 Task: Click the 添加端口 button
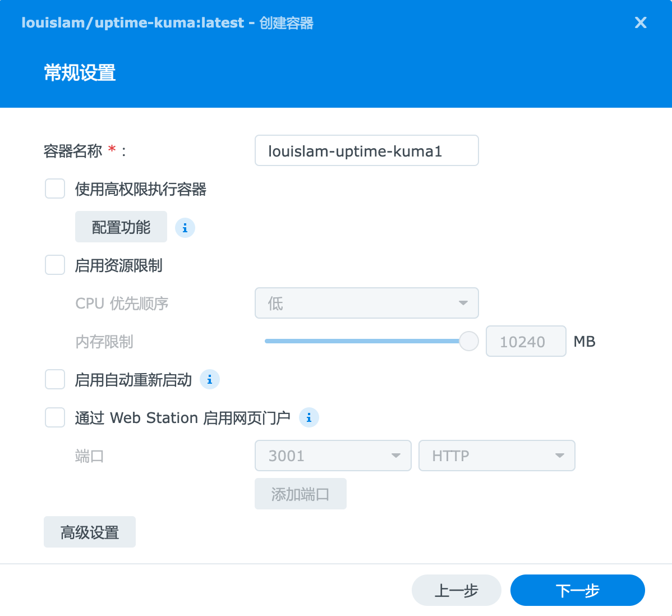(x=301, y=494)
